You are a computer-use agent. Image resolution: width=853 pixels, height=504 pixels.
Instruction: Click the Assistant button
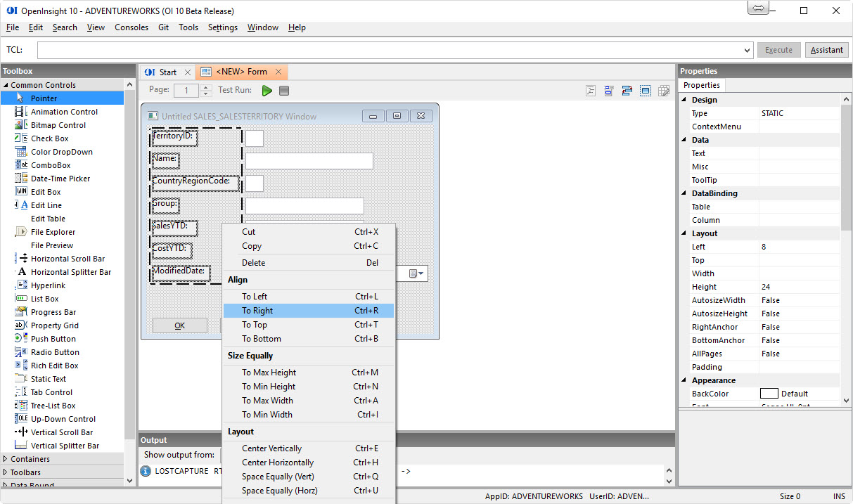(826, 51)
